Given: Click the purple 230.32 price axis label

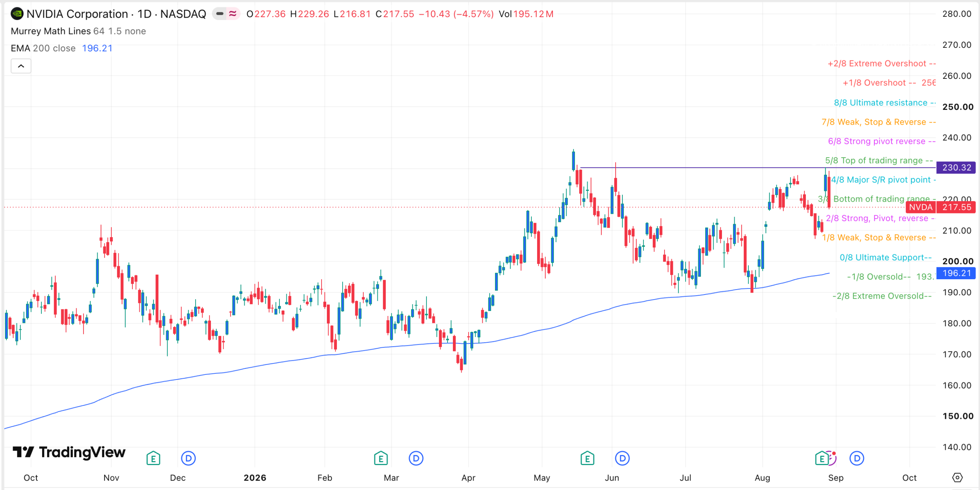Looking at the screenshot, I should [956, 168].
